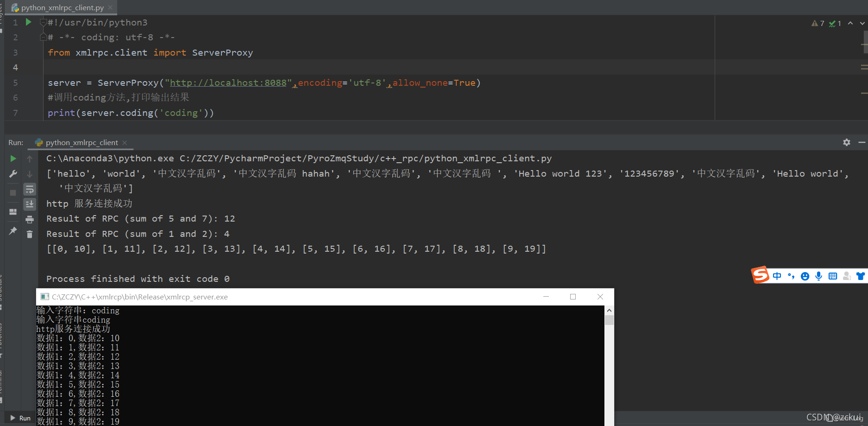The height and width of the screenshot is (426, 868).
Task: Click on ServerProxy import text
Action: tap(223, 52)
